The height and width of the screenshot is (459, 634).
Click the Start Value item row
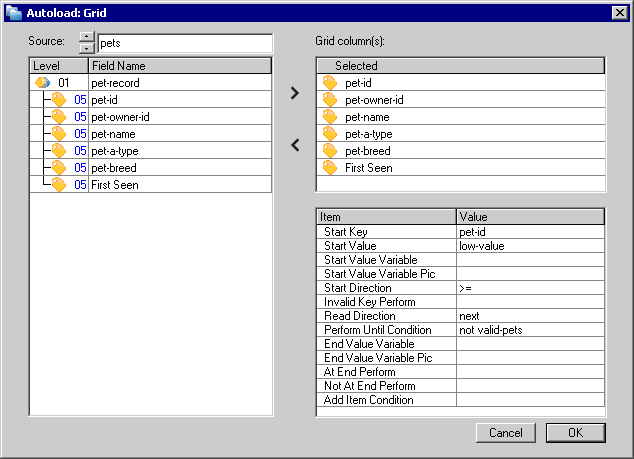(x=387, y=246)
